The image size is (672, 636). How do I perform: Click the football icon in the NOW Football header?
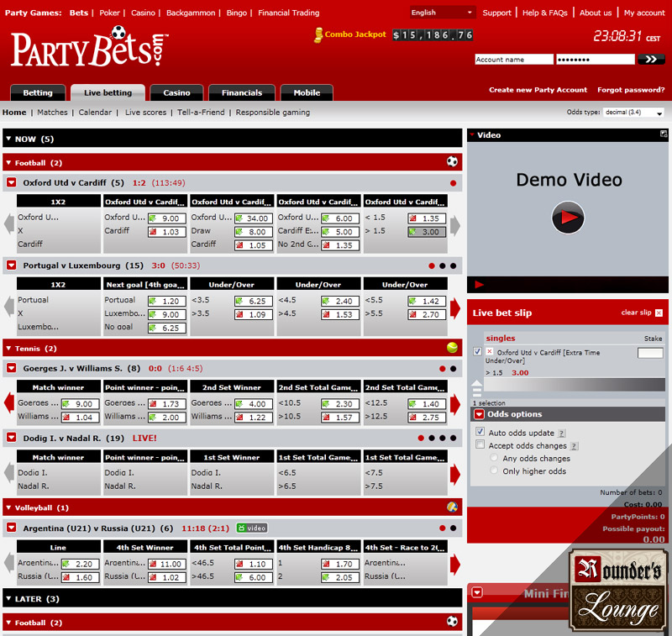(x=452, y=162)
